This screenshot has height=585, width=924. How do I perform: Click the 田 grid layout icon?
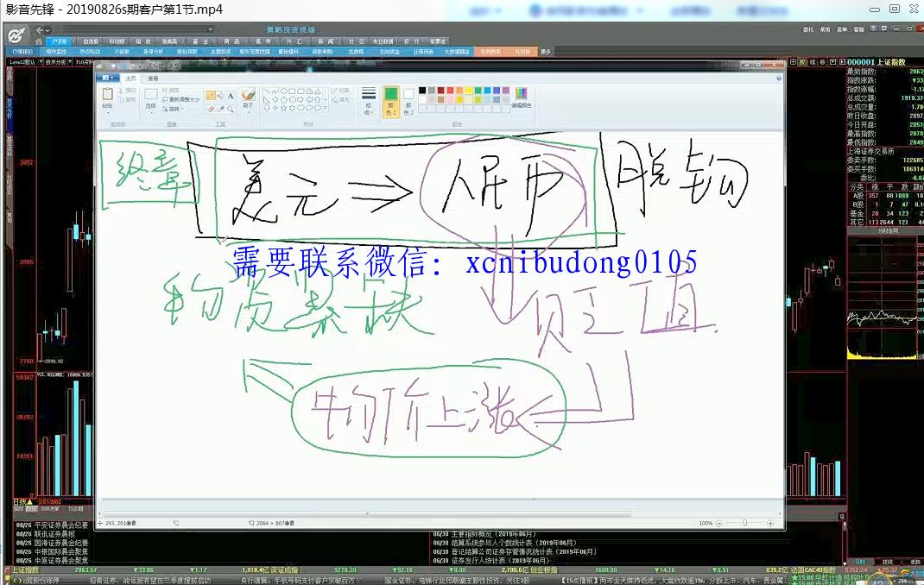(x=794, y=62)
